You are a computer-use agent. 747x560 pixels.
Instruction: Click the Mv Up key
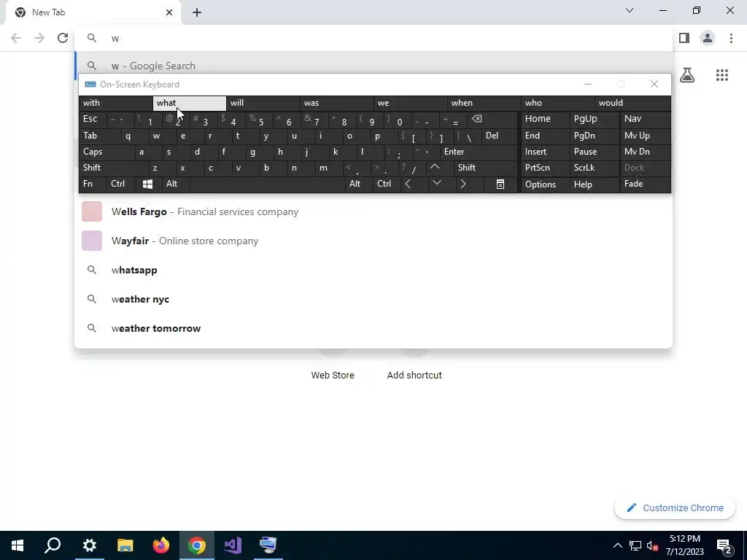point(645,136)
